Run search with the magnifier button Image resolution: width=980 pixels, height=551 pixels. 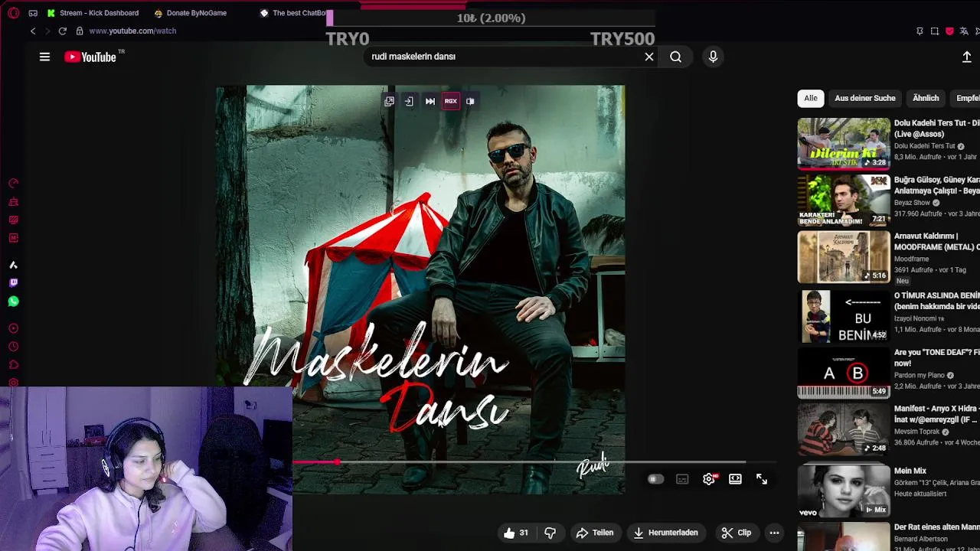point(675,57)
